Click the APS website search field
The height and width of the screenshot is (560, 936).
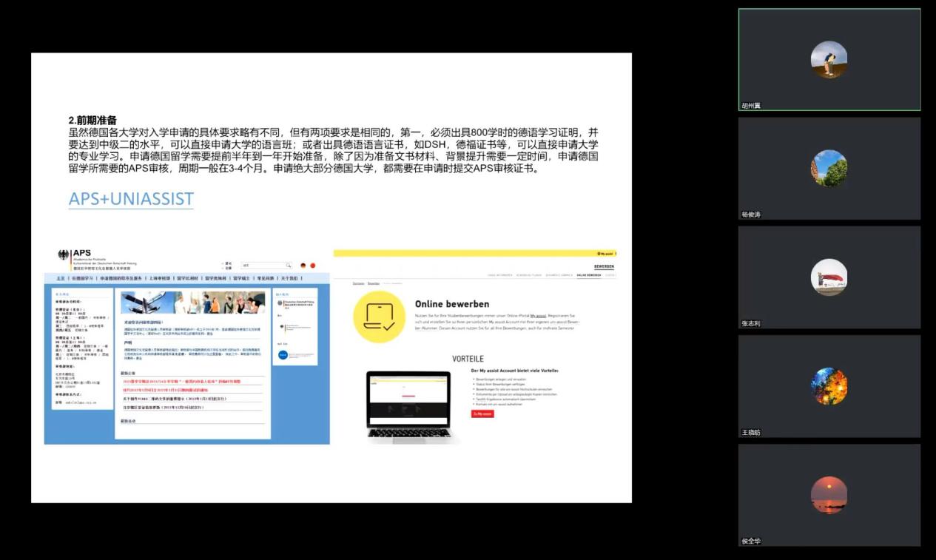click(263, 266)
